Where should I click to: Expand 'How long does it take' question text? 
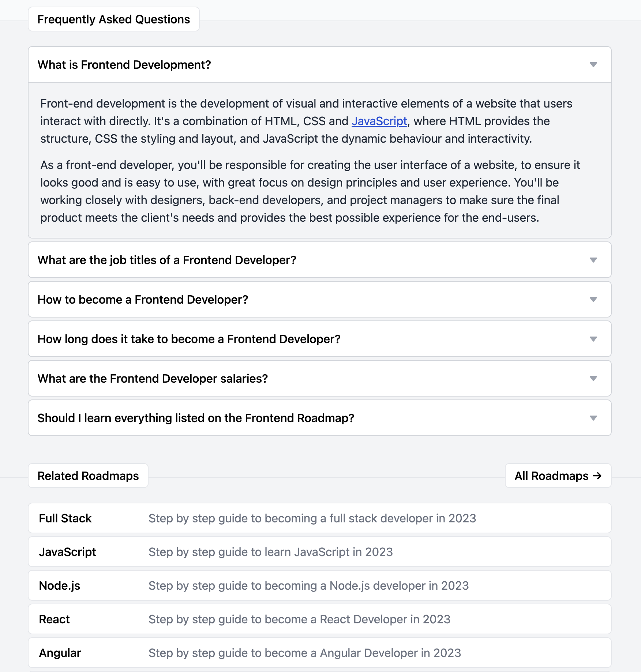[189, 339]
